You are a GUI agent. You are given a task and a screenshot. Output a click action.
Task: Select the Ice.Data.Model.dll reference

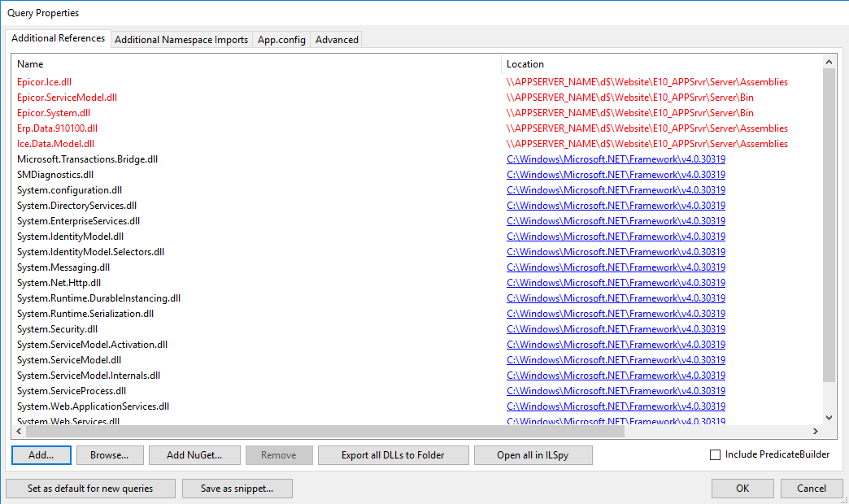pyautogui.click(x=55, y=144)
